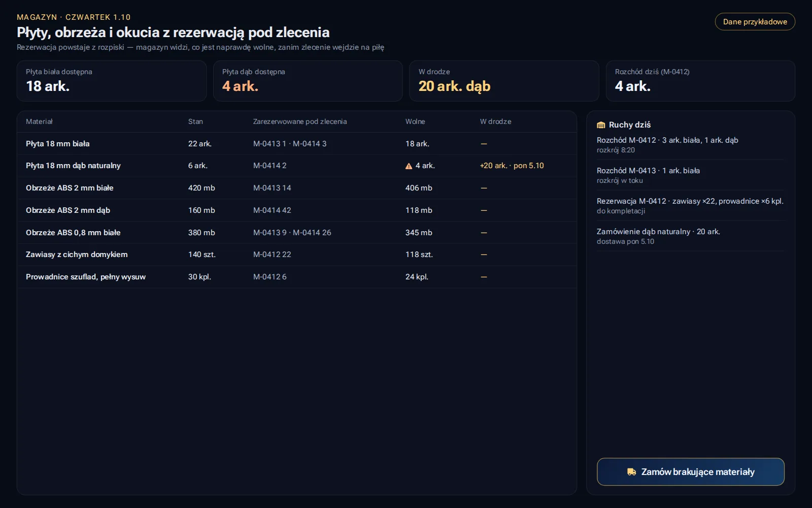Click the 420 mb stock value
The height and width of the screenshot is (508, 812).
pyautogui.click(x=201, y=188)
